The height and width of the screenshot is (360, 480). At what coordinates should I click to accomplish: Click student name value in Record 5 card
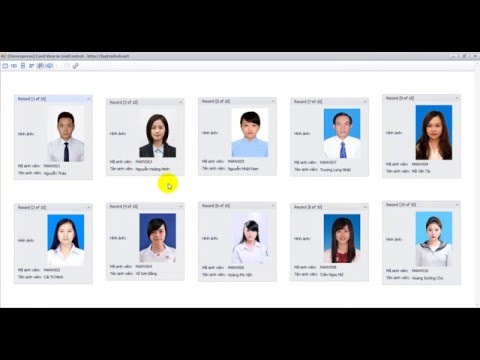coord(243,169)
